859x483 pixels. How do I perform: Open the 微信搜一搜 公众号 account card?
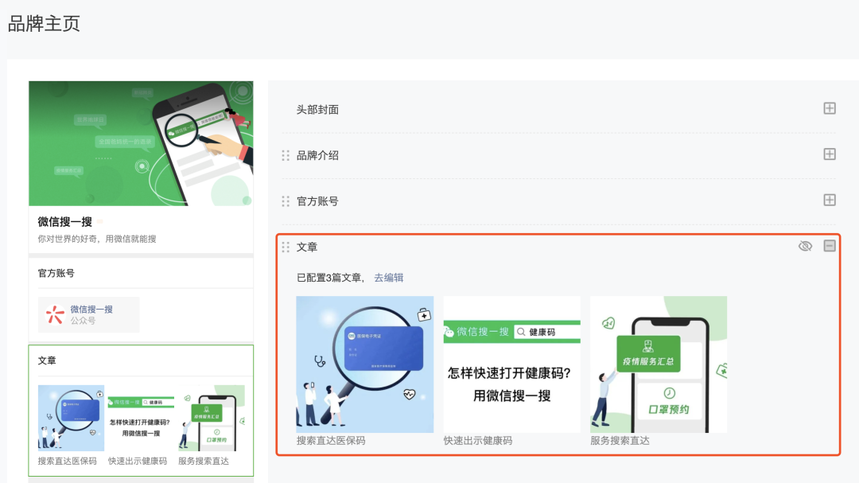pos(89,315)
